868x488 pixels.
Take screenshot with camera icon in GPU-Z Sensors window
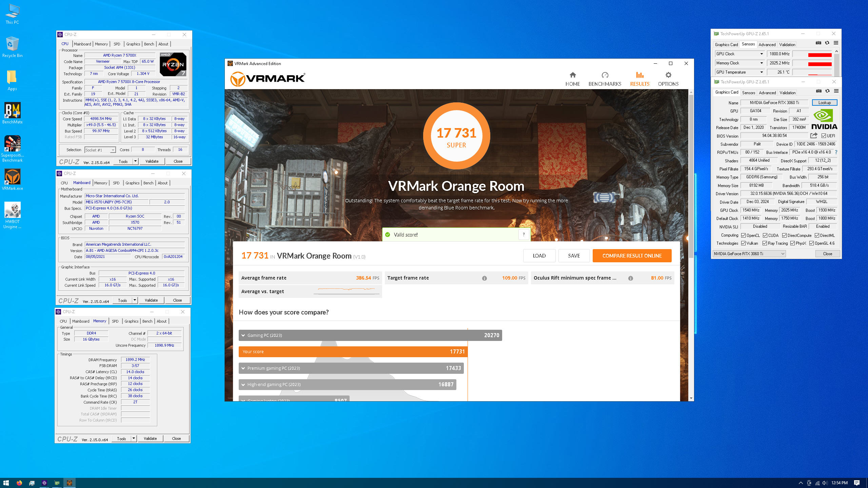[818, 43]
